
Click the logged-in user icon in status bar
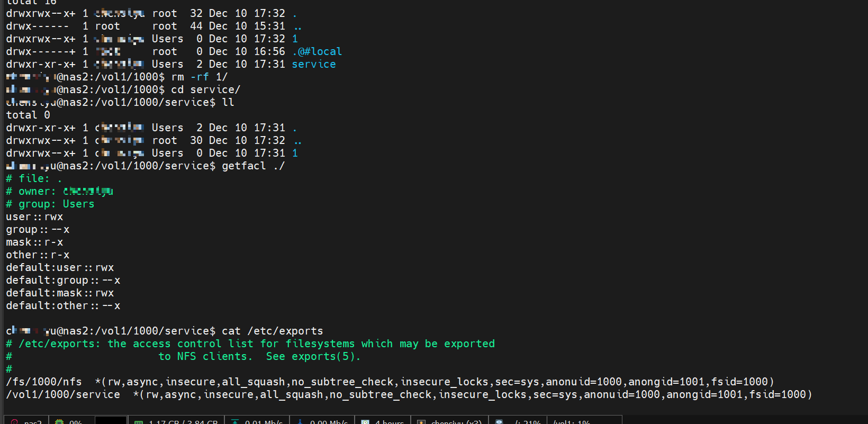[421, 422]
